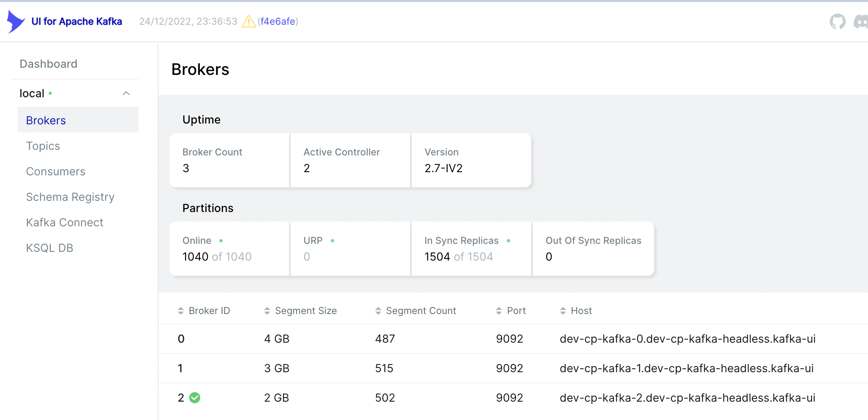Click the Version 2.7-IV2 card
This screenshot has height=420, width=868.
point(471,160)
